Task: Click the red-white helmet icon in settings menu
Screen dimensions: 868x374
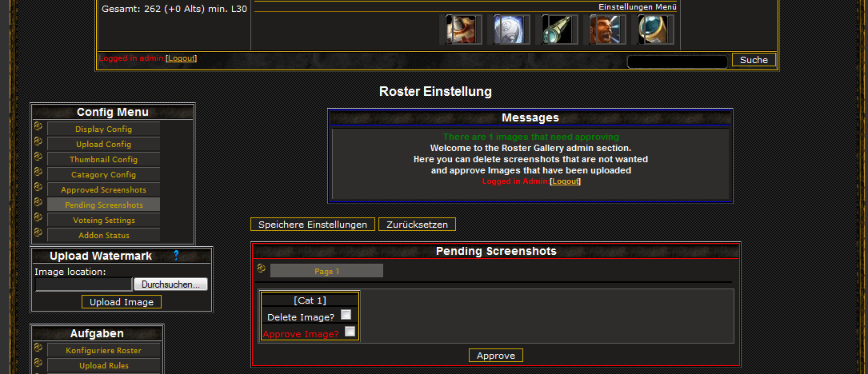Action: (461, 30)
